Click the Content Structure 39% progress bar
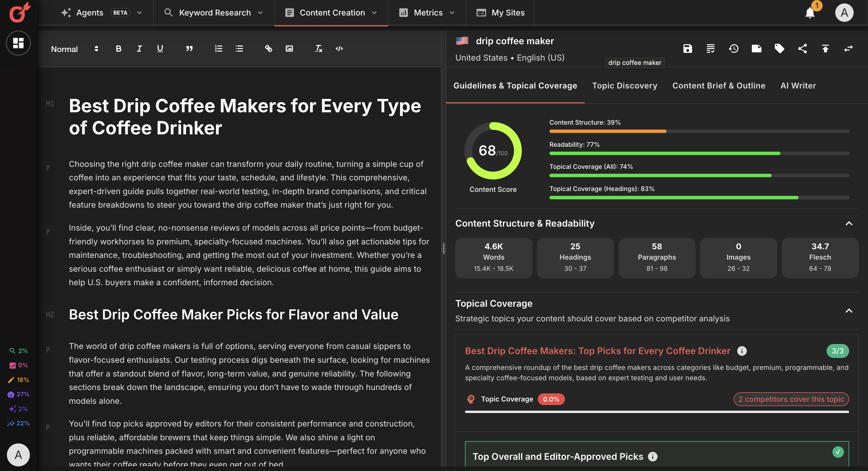Viewport: 868px width, 471px height. (x=699, y=131)
